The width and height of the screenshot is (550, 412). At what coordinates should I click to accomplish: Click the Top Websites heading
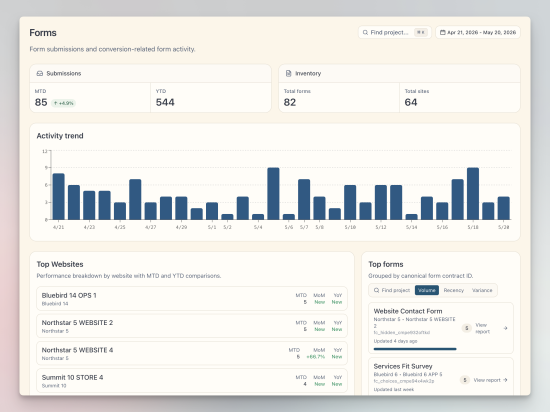pos(60,264)
